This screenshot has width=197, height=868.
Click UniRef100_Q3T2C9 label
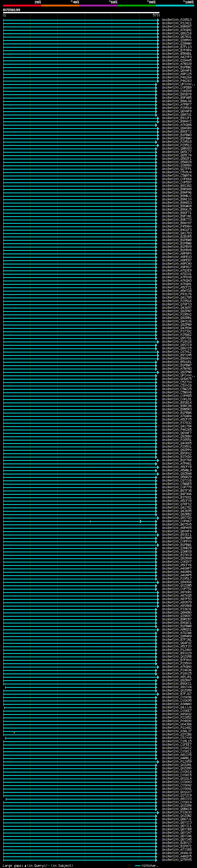click(x=176, y=796)
